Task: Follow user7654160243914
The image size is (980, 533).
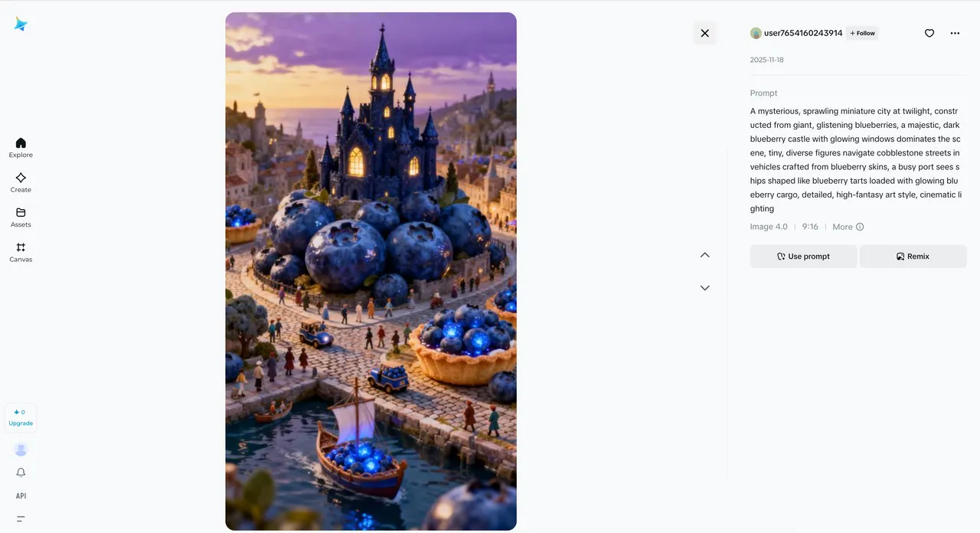Action: [x=862, y=33]
